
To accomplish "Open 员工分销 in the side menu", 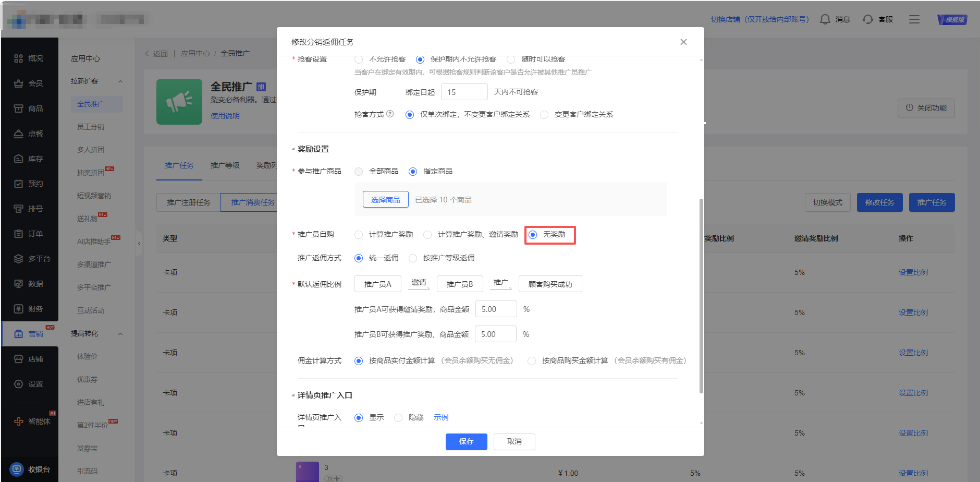I will pos(91,127).
